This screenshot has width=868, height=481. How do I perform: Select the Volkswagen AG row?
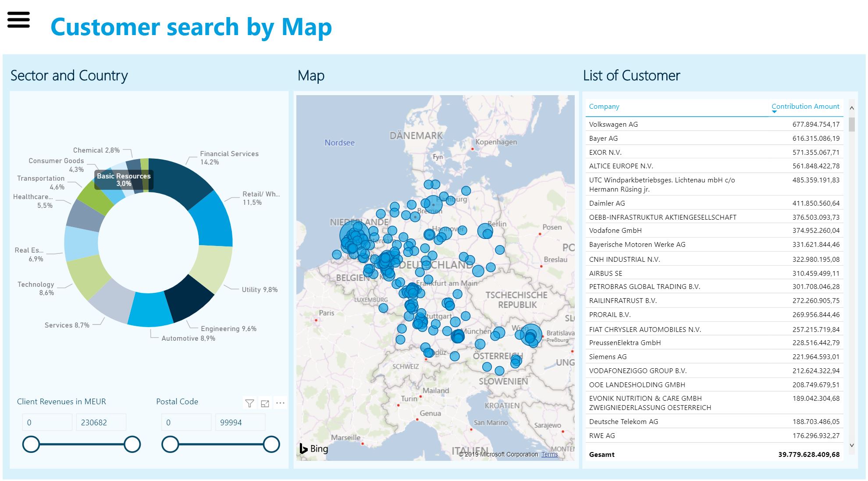point(613,125)
